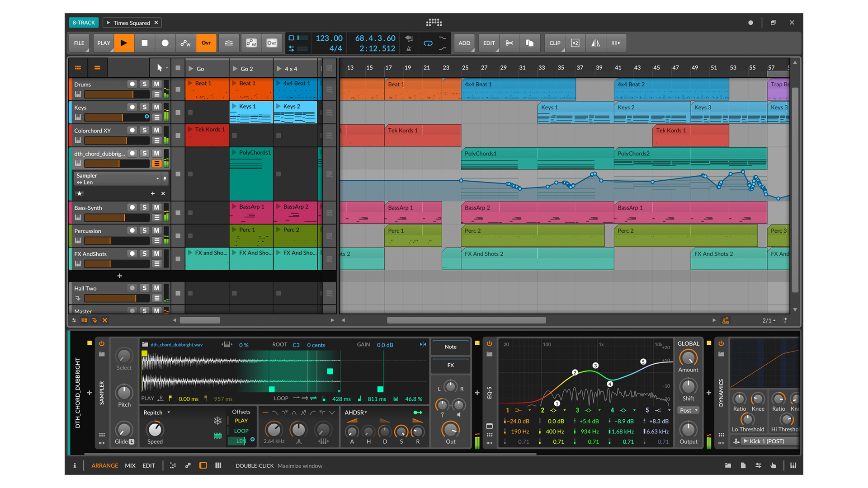
Task: Open the FX tab in the Sampler panel
Action: point(450,365)
